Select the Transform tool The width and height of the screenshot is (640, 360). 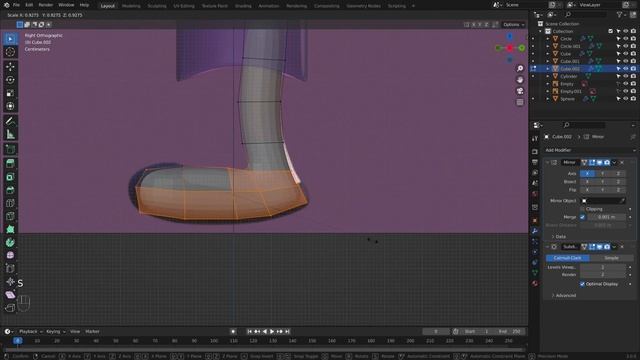(x=10, y=106)
